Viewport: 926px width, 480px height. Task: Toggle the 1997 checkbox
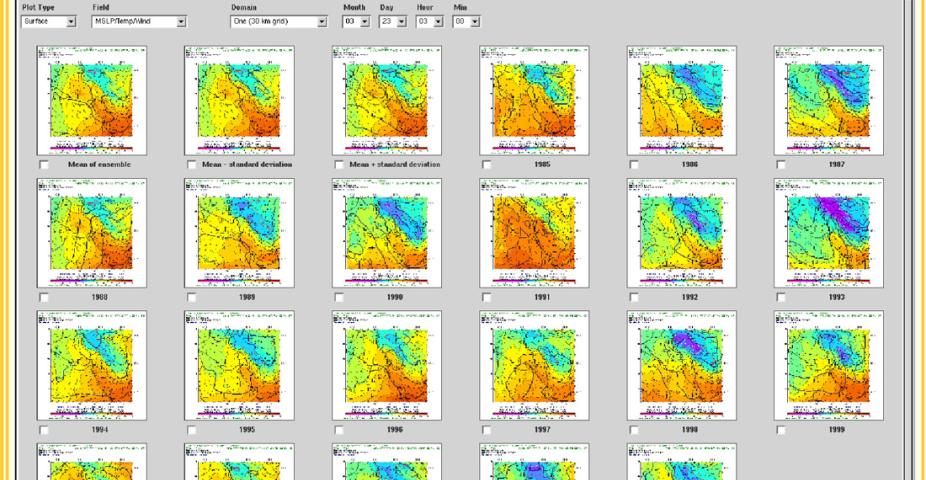(x=488, y=430)
